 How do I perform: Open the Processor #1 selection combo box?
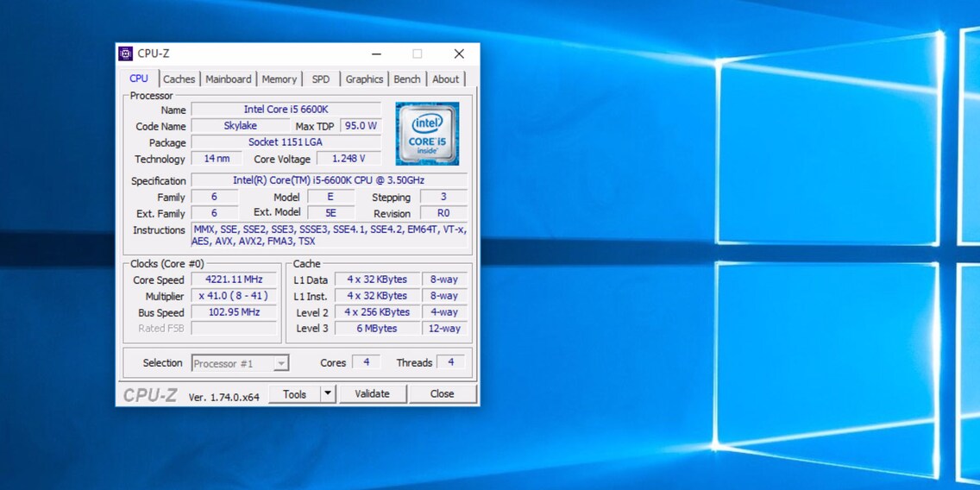pyautogui.click(x=241, y=363)
